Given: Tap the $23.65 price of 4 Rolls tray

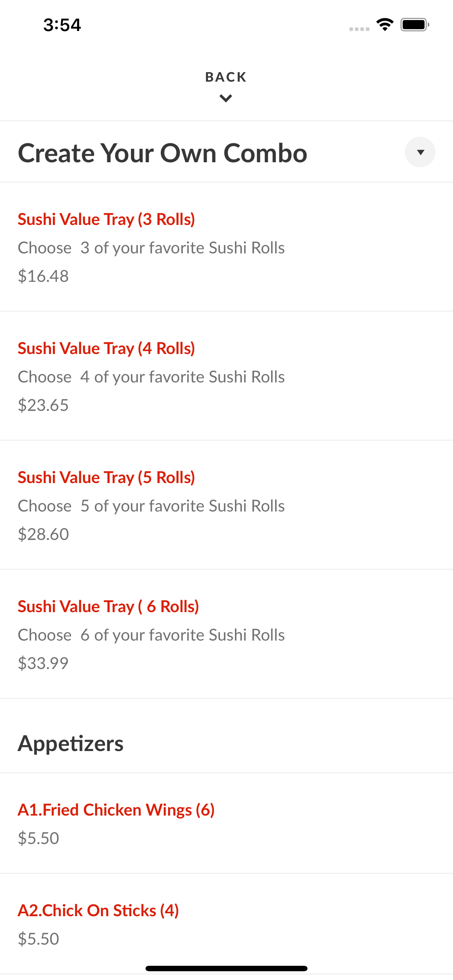Looking at the screenshot, I should tap(43, 405).
